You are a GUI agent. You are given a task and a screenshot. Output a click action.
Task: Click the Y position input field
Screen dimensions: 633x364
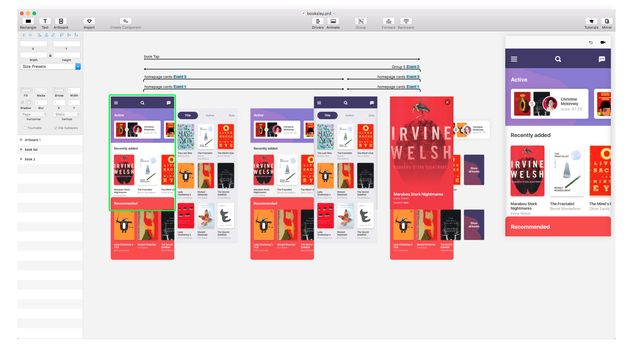tap(67, 44)
